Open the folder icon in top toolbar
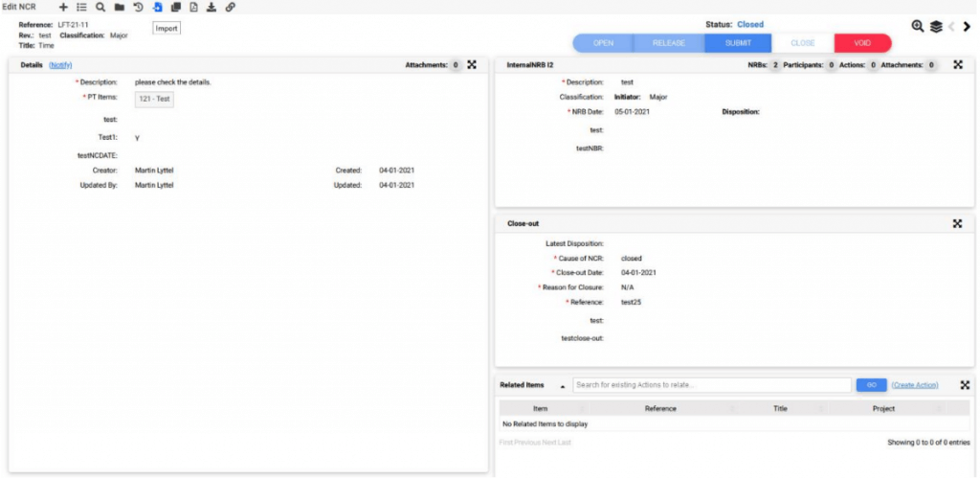This screenshot has height=479, width=980. [119, 7]
